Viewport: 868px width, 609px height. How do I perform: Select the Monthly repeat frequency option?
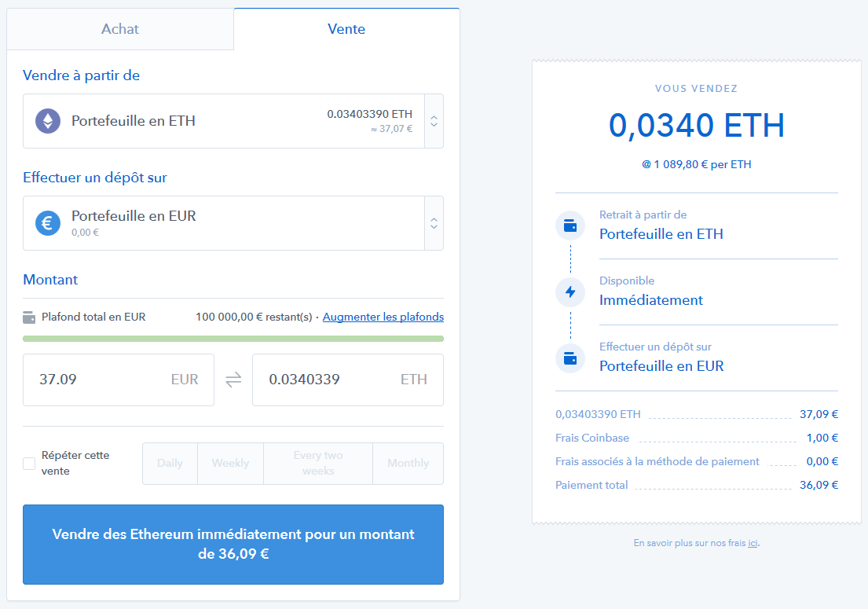(x=408, y=464)
